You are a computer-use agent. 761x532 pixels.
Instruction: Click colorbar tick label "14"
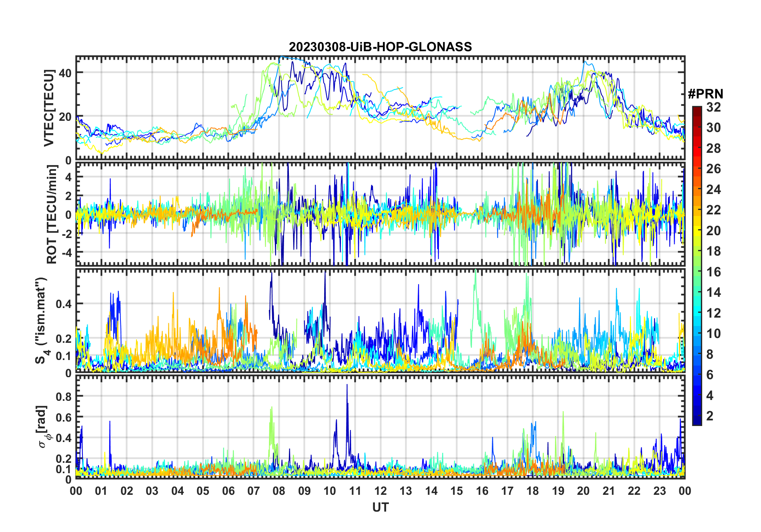[713, 292]
